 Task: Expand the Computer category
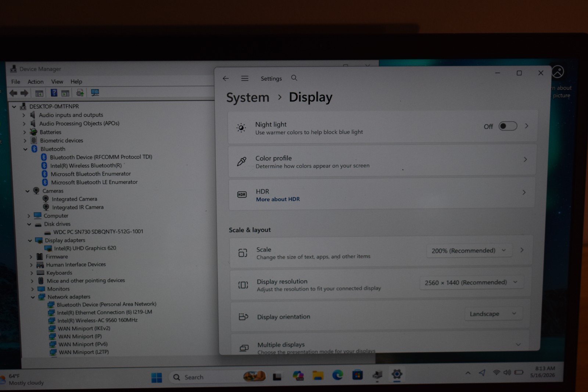click(29, 216)
